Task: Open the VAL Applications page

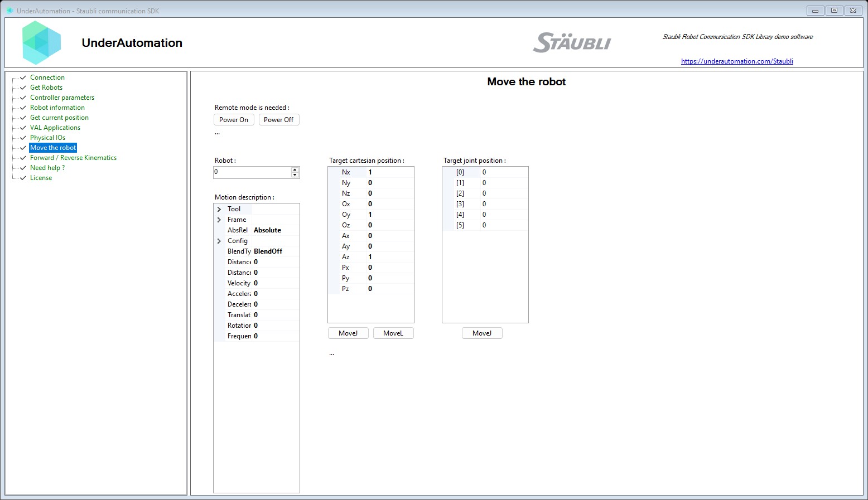Action: pyautogui.click(x=55, y=127)
